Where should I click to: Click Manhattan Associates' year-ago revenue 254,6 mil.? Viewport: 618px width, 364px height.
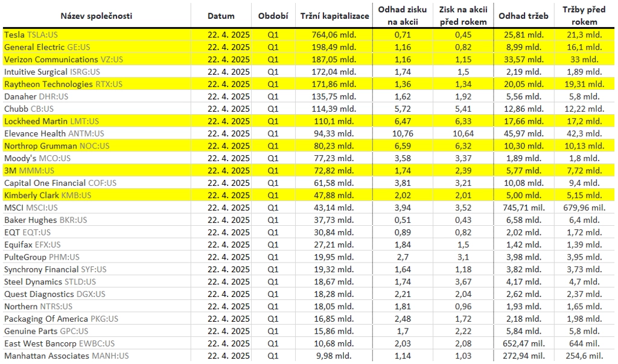point(584,356)
